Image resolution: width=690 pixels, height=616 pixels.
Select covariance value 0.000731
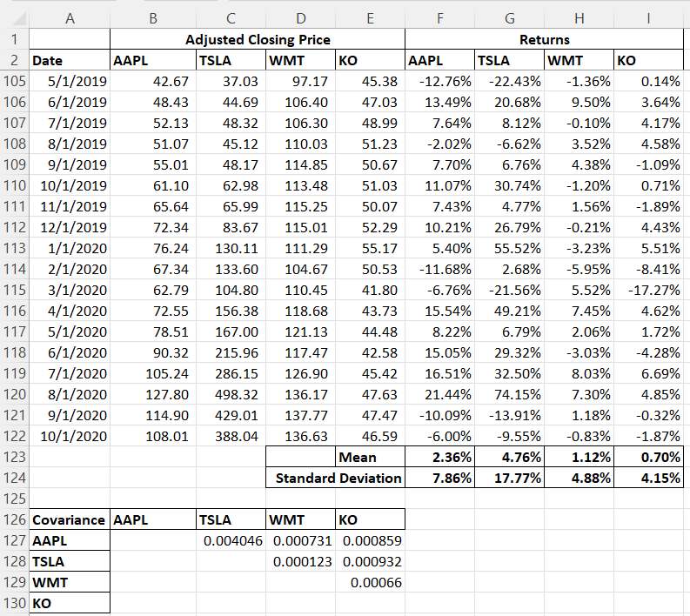click(x=300, y=541)
